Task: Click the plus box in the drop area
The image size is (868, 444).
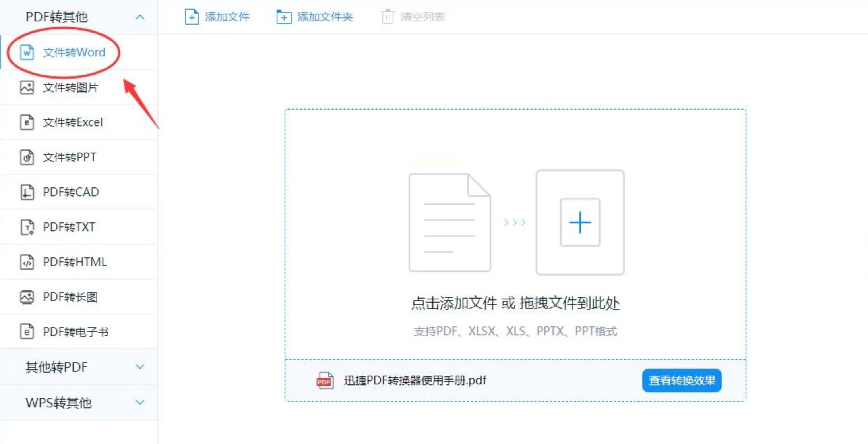Action: point(580,222)
